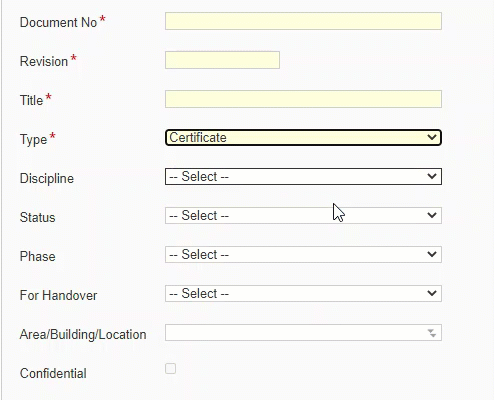Open the For Handover dropdown

[x=303, y=294]
